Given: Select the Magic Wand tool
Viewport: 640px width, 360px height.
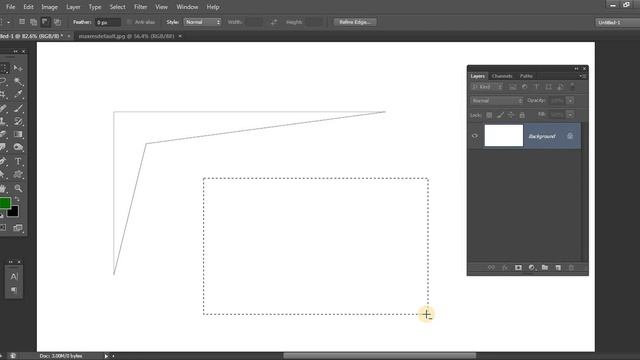Looking at the screenshot, I should click(18, 81).
